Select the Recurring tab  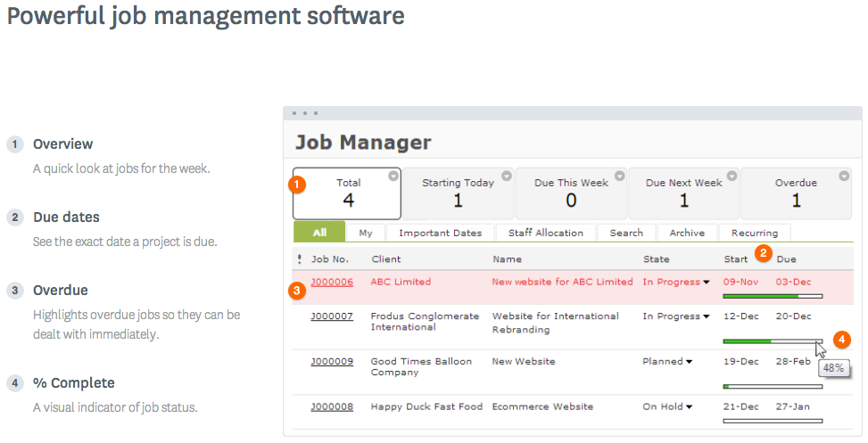pyautogui.click(x=754, y=233)
